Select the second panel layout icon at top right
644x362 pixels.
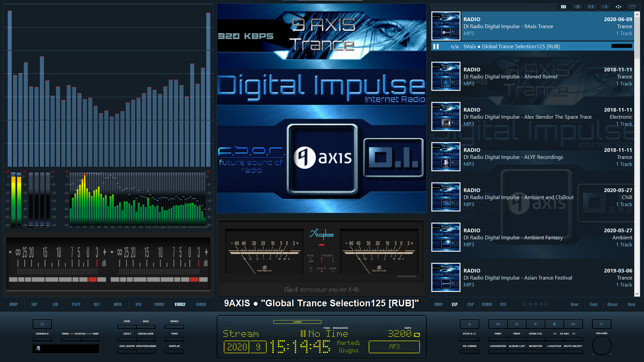577,7
